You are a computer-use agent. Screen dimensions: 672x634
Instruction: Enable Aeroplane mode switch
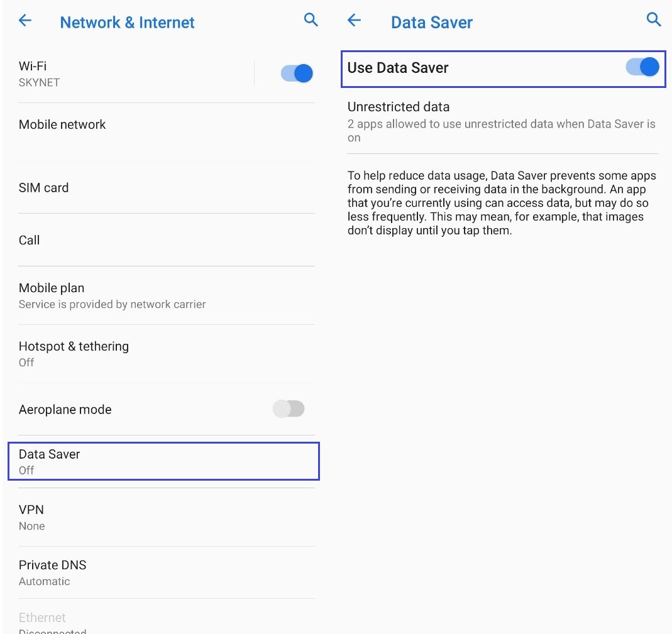click(x=289, y=408)
